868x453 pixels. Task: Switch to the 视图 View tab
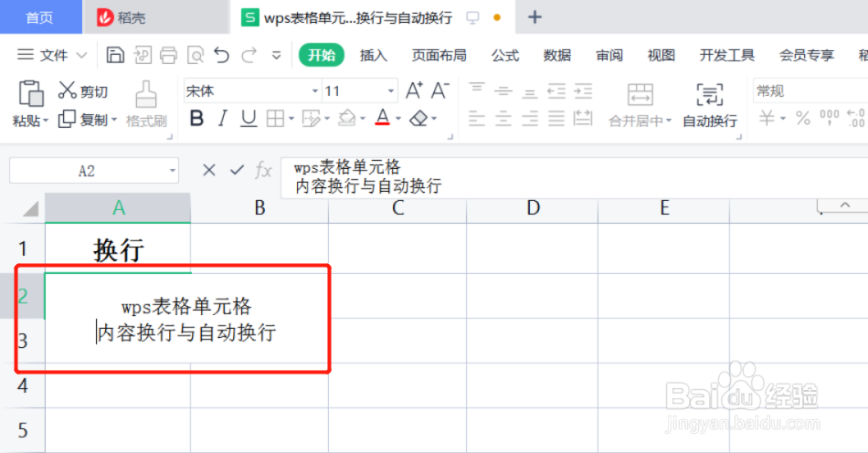(661, 56)
